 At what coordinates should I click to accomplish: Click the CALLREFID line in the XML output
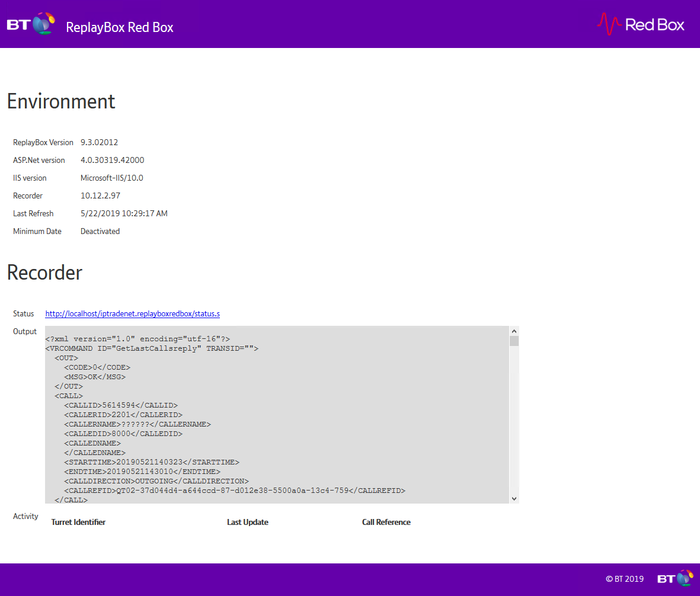[234, 491]
